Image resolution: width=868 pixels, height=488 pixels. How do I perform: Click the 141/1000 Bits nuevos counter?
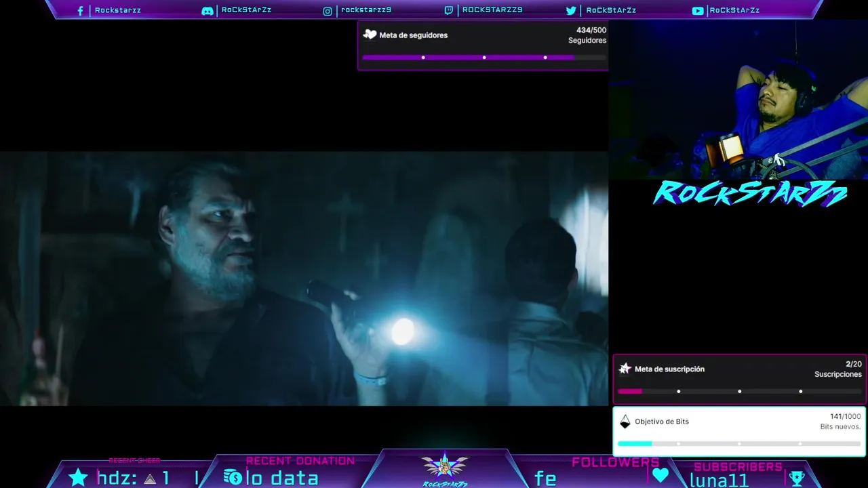(841, 422)
